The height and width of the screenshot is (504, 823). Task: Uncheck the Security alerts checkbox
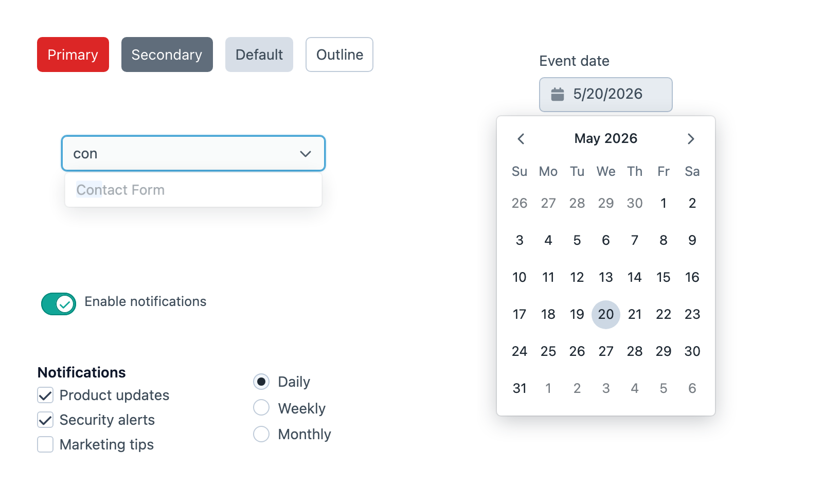point(45,420)
